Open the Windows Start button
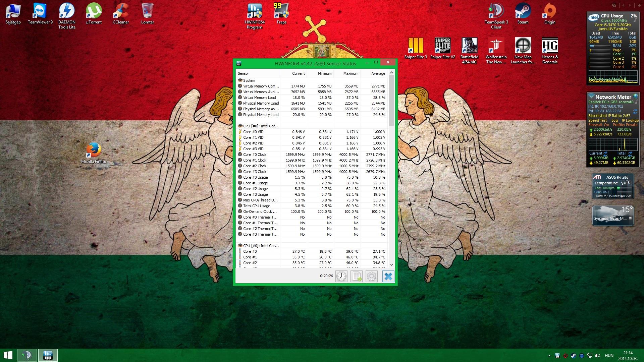Viewport: 644px width, 362px height. point(8,355)
